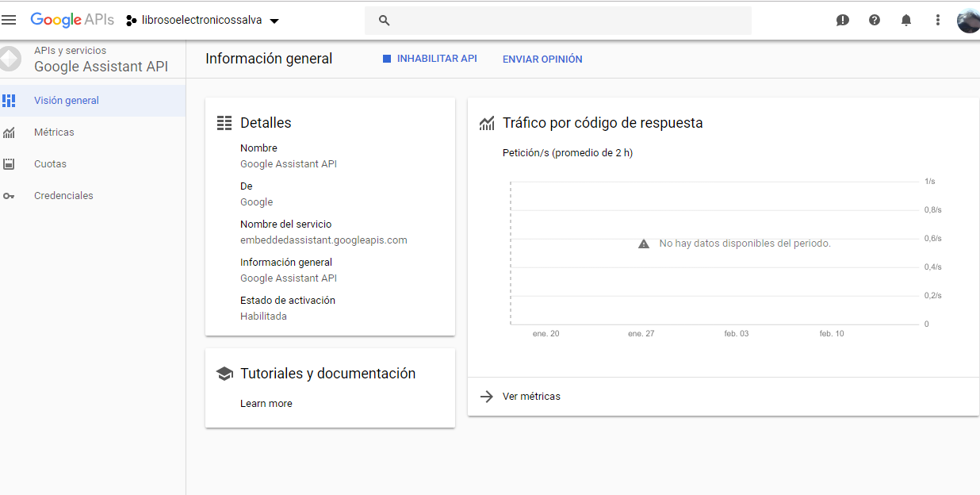Click the user account avatar
The image size is (980, 495).
(x=968, y=21)
